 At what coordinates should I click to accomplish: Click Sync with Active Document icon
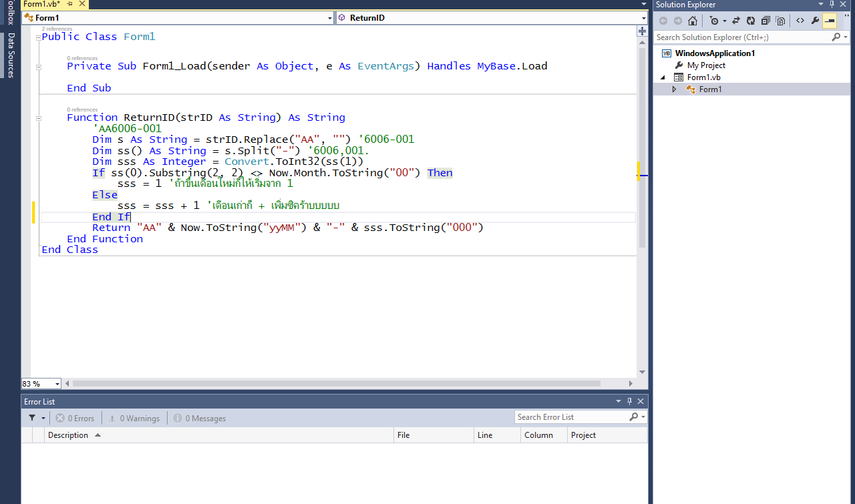click(736, 21)
